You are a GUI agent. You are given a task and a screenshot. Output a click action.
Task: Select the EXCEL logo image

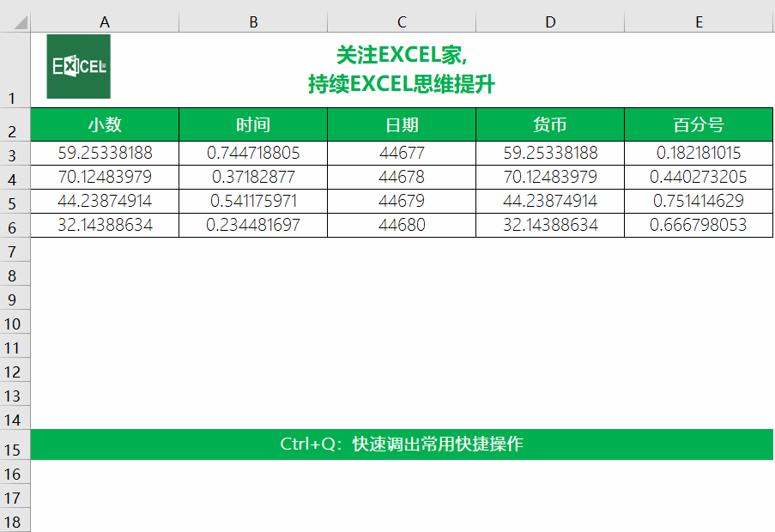click(x=79, y=66)
